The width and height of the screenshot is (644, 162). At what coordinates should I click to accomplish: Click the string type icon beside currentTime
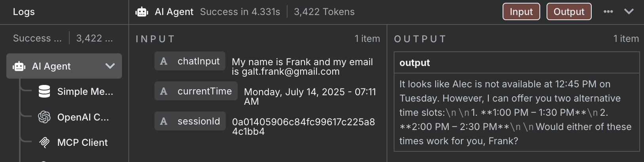(x=164, y=91)
